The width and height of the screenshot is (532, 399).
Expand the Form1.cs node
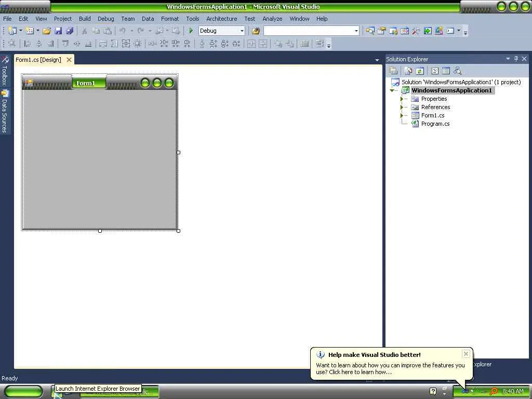tap(402, 115)
